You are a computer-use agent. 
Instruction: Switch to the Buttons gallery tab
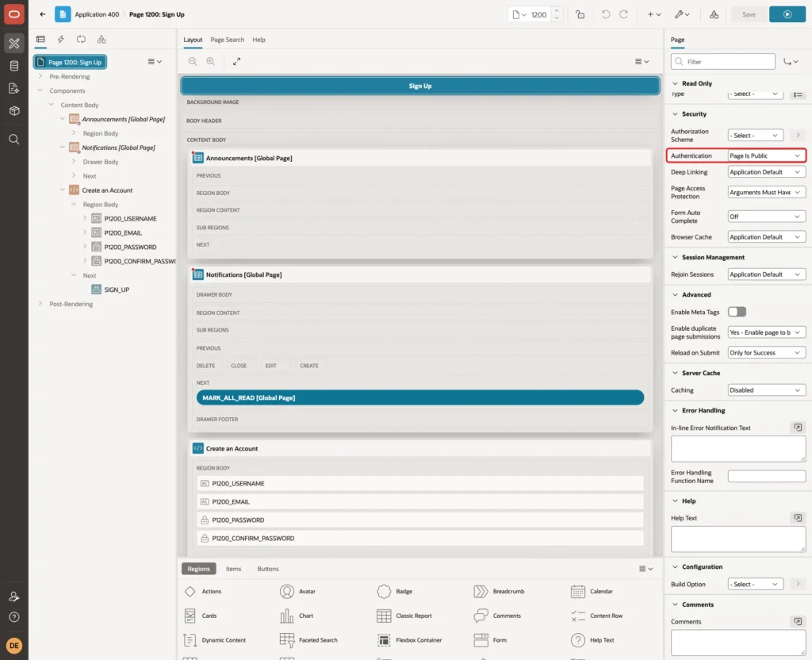[268, 569]
